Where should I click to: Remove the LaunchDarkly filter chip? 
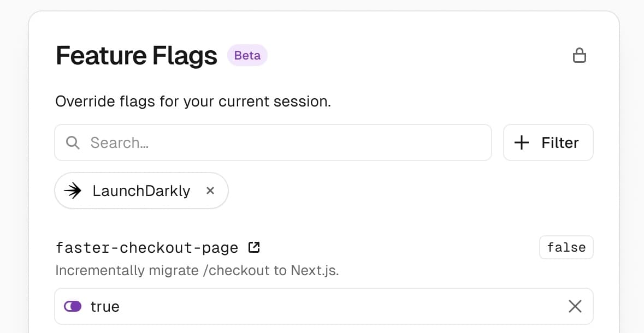click(x=210, y=191)
